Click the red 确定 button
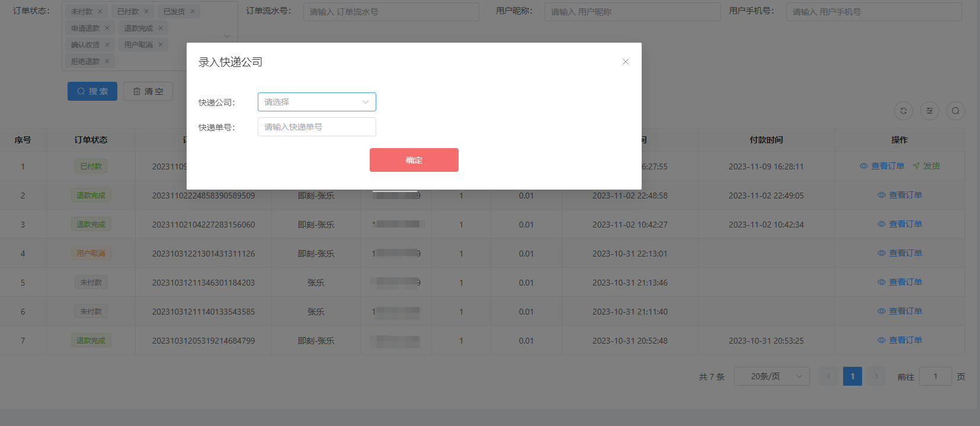Viewport: 980px width, 426px height. click(x=414, y=160)
